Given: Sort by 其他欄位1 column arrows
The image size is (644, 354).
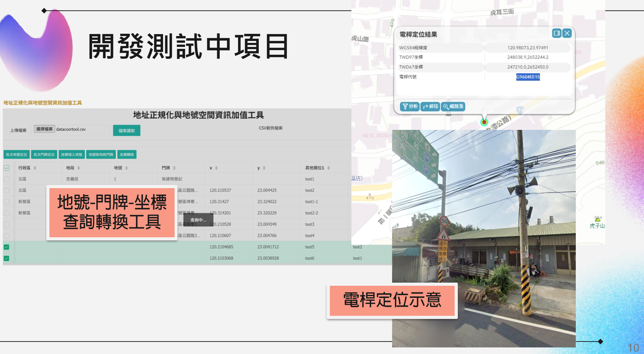Looking at the screenshot, I should pos(329,168).
